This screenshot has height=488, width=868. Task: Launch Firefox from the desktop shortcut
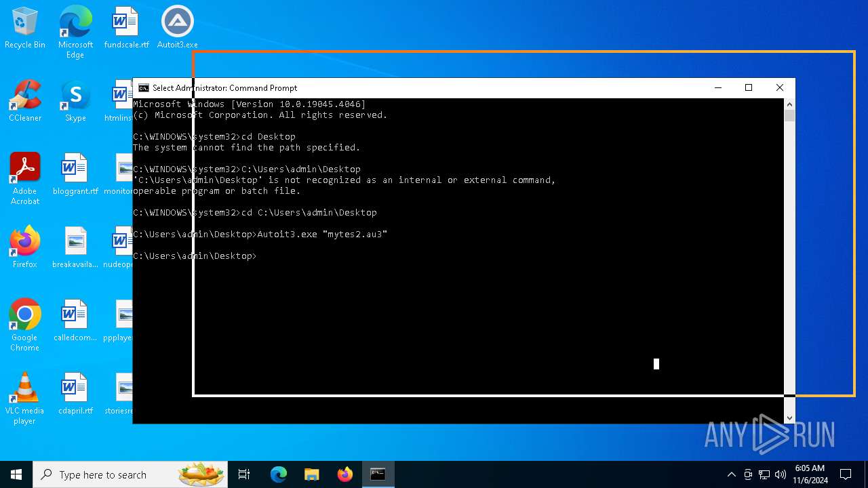(25, 247)
